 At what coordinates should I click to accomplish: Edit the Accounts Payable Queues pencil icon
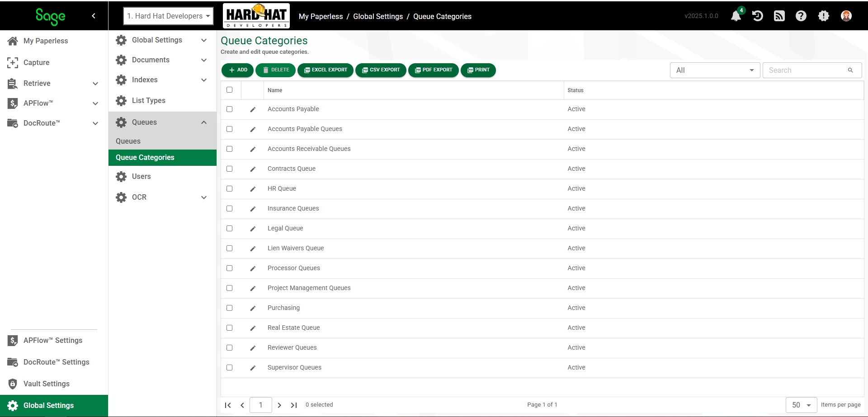point(253,129)
